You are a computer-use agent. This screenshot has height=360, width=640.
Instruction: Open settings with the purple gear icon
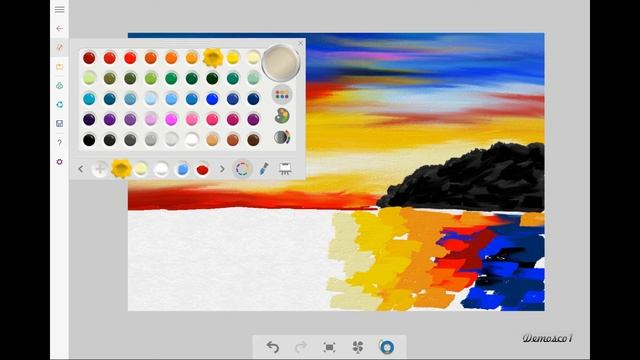60,162
